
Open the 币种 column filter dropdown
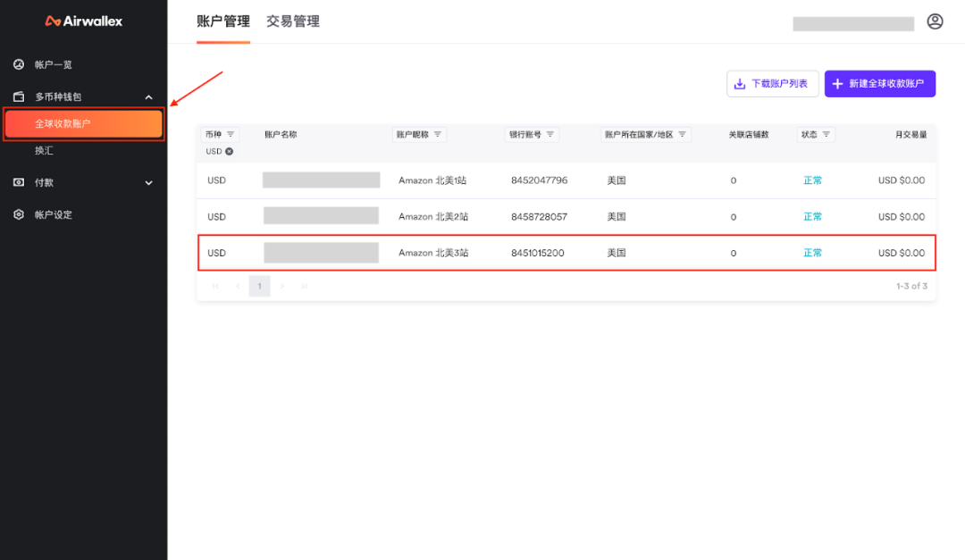point(231,134)
